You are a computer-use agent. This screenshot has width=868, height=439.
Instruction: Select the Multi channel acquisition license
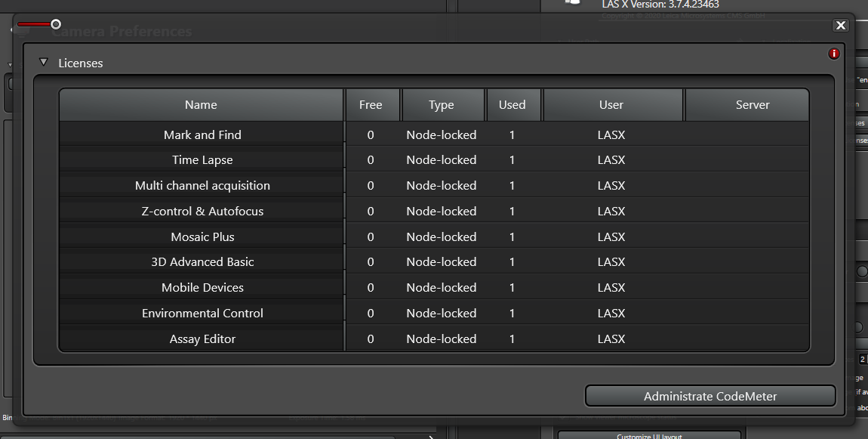[202, 186]
